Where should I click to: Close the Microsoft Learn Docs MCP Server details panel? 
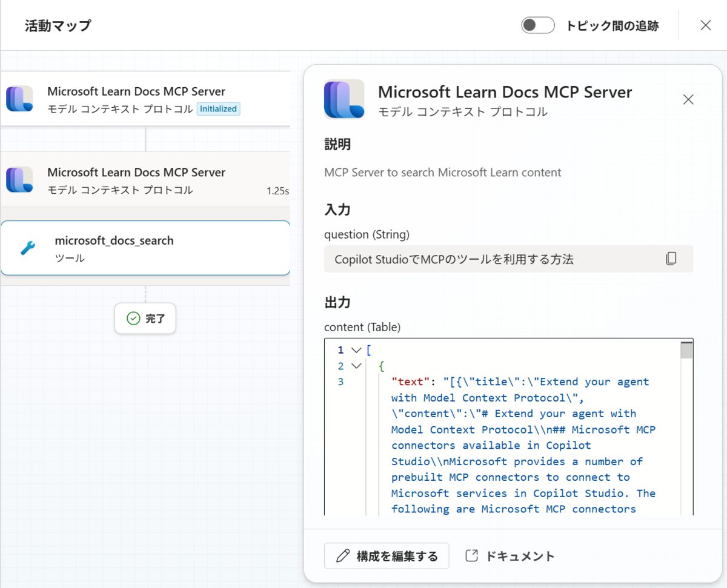[x=688, y=99]
